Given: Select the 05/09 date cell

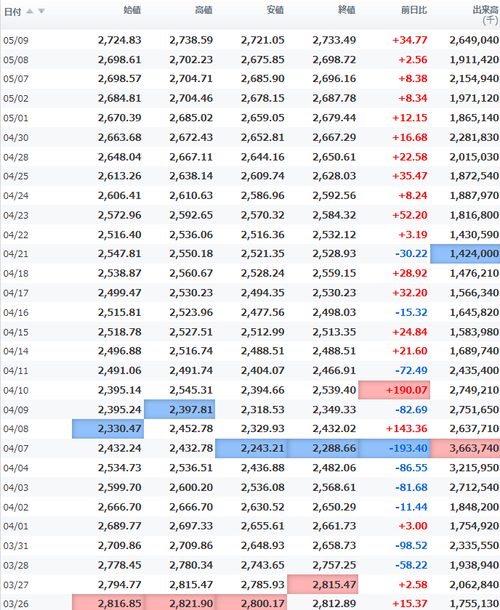Looking at the screenshot, I should (x=16, y=40).
